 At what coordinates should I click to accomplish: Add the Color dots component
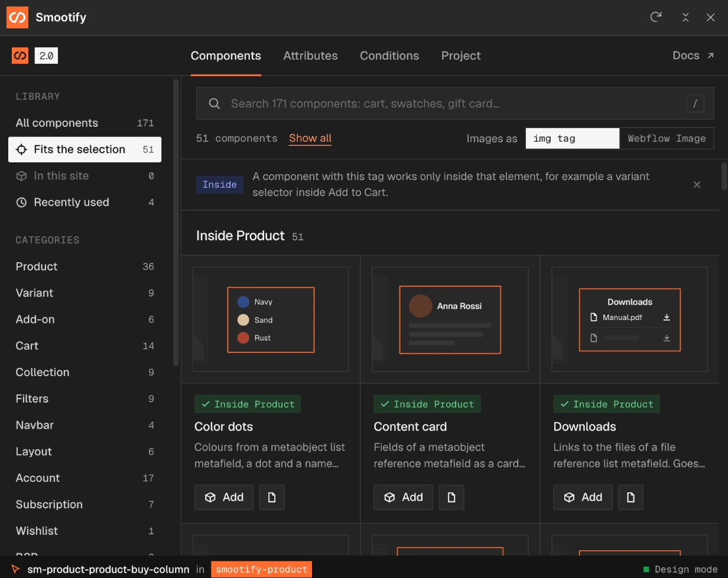point(224,497)
